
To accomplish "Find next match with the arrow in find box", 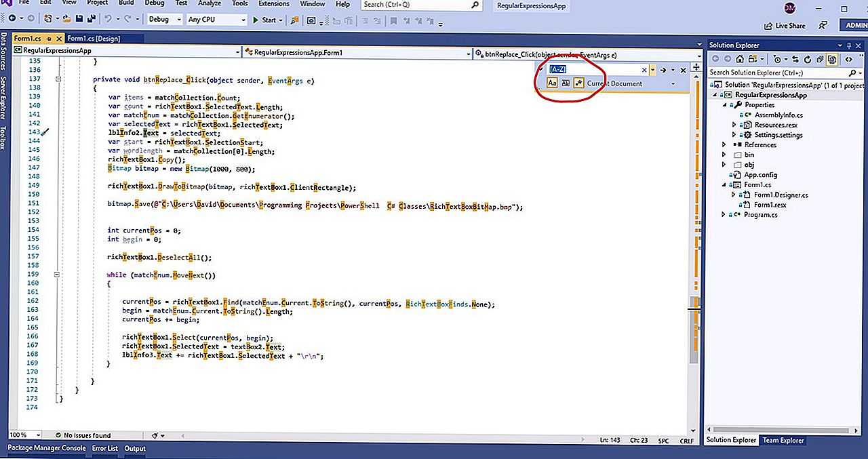I will pos(663,71).
